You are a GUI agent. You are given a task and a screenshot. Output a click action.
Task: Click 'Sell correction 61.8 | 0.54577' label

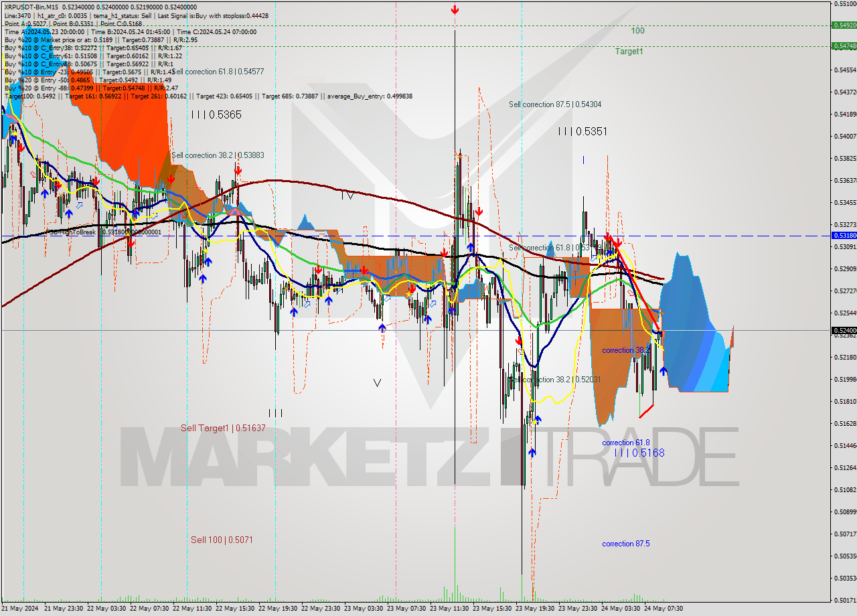(219, 72)
